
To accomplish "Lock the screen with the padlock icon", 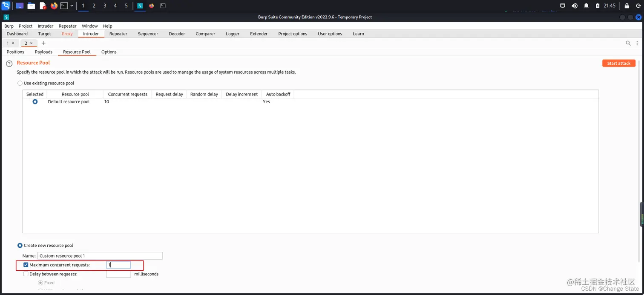I will coord(627,6).
